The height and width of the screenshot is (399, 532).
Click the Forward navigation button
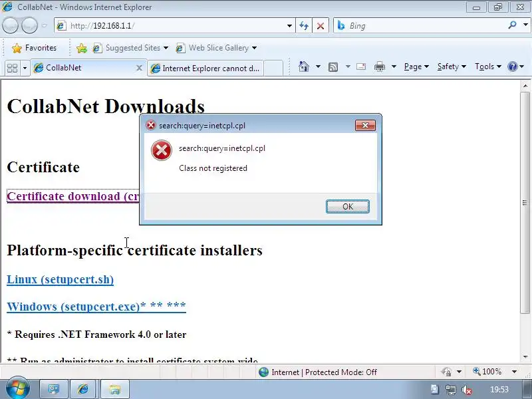29,25
